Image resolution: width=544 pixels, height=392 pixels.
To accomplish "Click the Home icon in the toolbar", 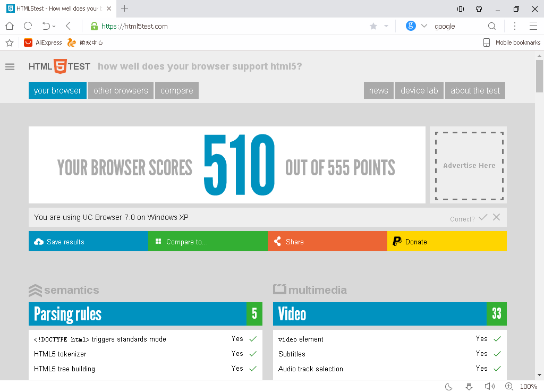I will pyautogui.click(x=8, y=25).
